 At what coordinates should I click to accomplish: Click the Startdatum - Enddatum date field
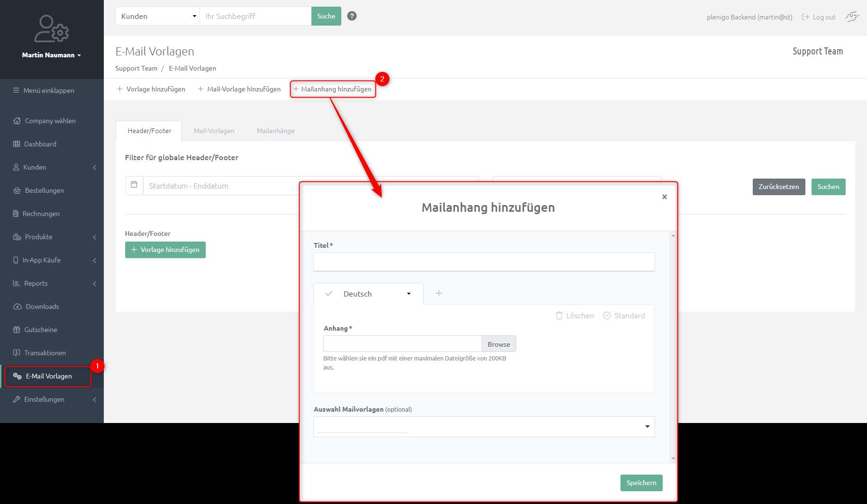click(310, 186)
